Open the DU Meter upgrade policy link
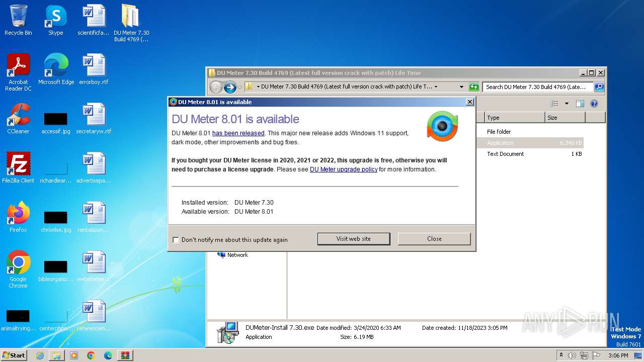644x362 pixels. click(x=344, y=169)
